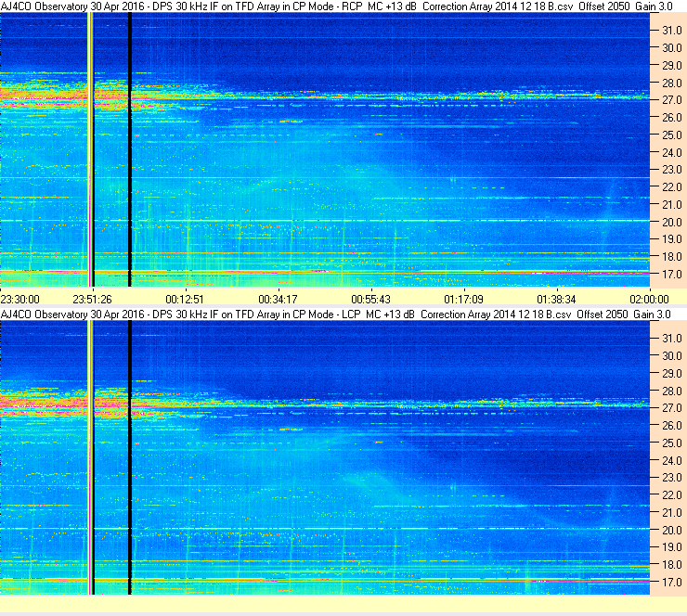This screenshot has width=687, height=616.
Task: Pick the 25.0 frequency label on LCP chart
Action: point(672,443)
